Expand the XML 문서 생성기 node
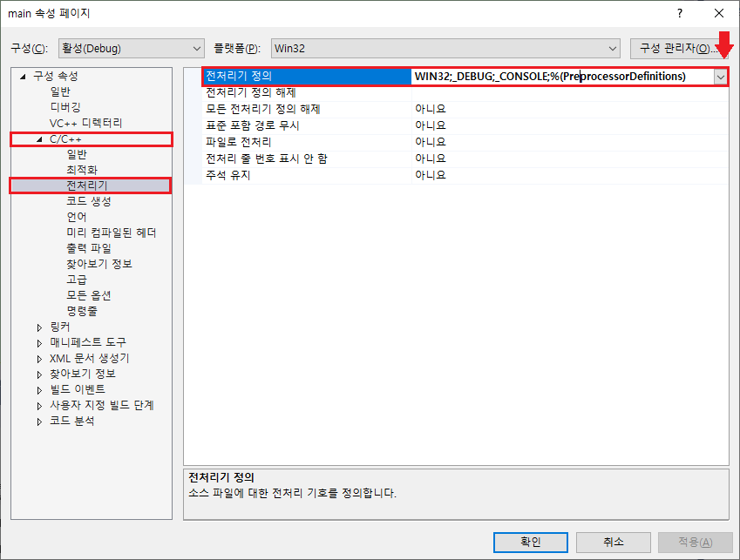This screenshot has height=560, width=740. click(39, 359)
